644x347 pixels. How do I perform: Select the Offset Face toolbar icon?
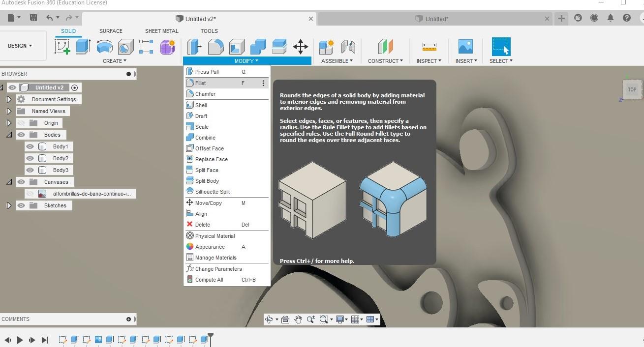[x=279, y=47]
